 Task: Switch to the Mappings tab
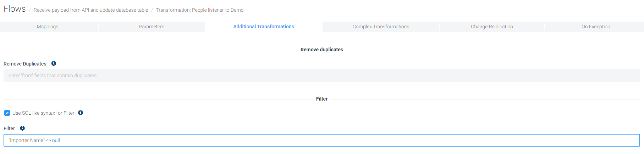coord(48,27)
